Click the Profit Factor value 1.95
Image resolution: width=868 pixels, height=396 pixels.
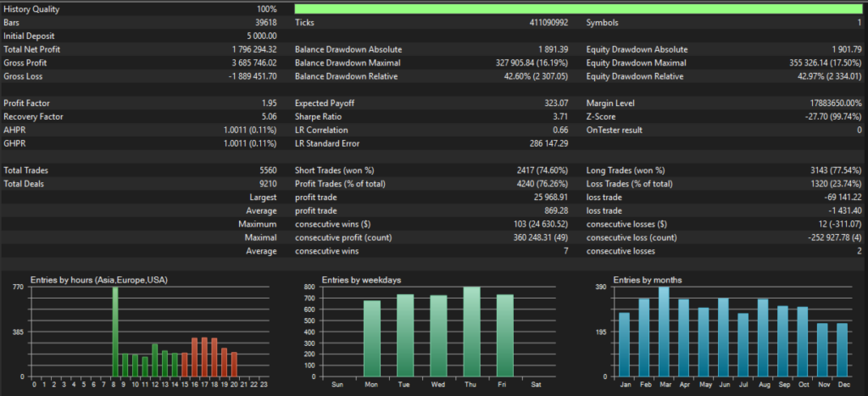(x=270, y=103)
